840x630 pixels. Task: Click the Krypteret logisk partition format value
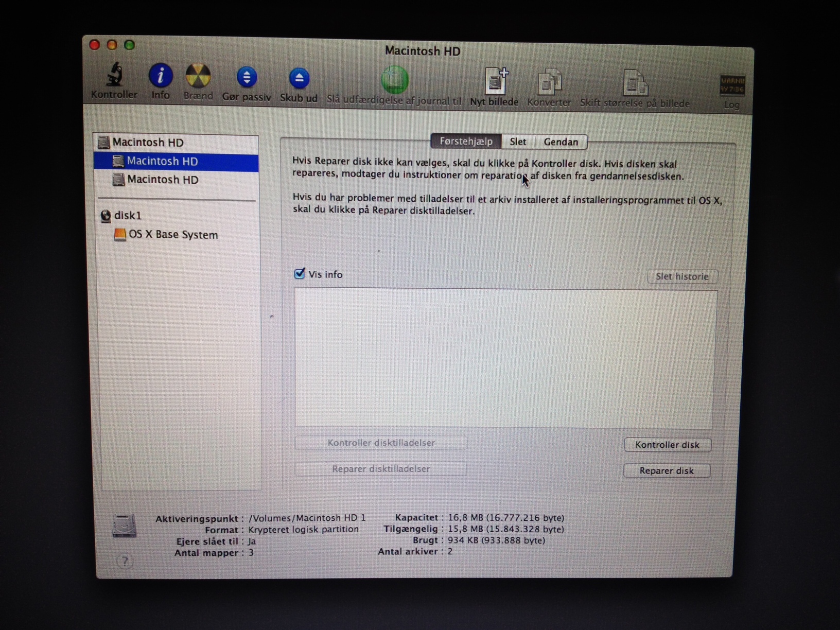[303, 529]
